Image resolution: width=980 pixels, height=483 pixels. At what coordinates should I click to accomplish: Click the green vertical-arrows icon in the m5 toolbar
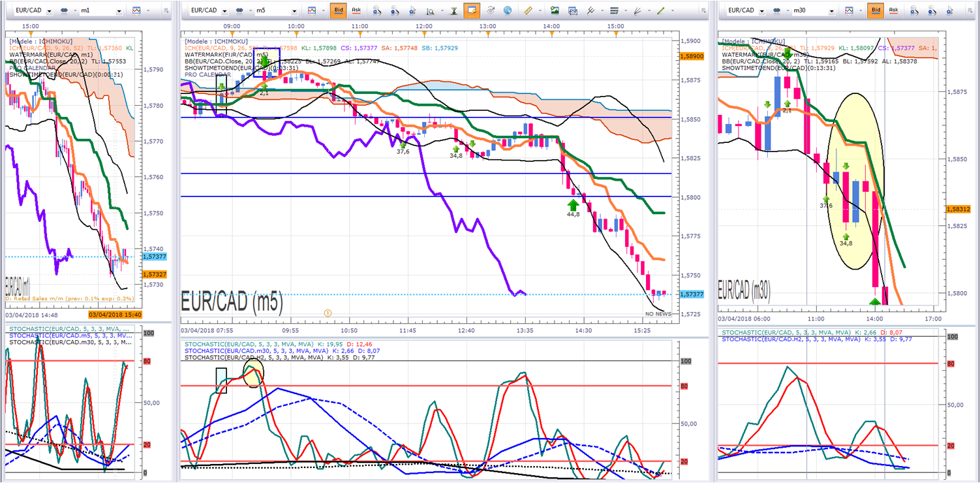click(x=453, y=11)
